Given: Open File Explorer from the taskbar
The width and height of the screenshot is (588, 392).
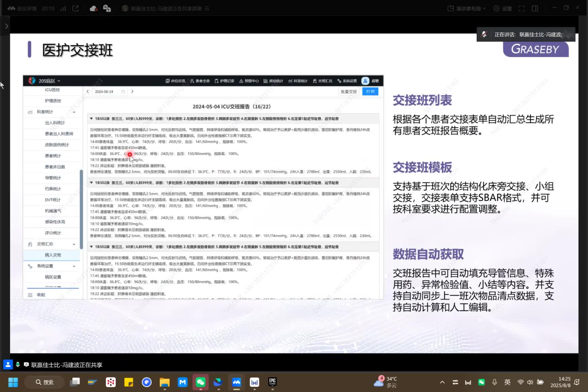Looking at the screenshot, I should tap(165, 382).
